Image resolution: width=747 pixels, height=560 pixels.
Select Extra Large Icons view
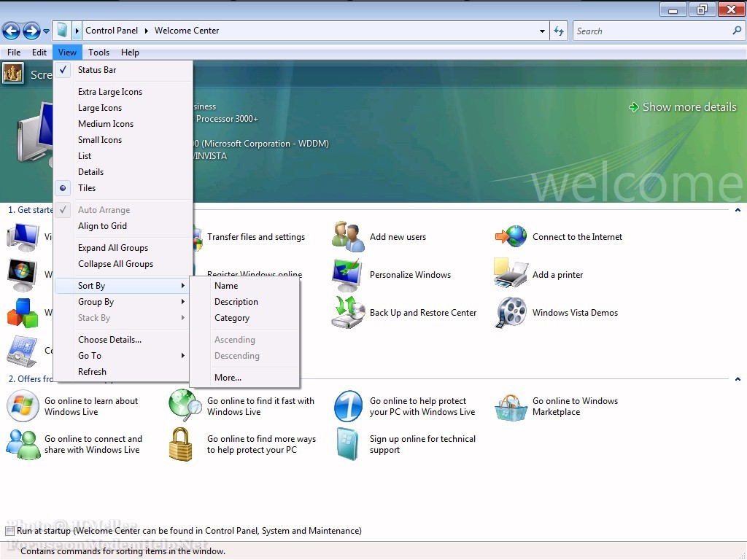(x=123, y=92)
